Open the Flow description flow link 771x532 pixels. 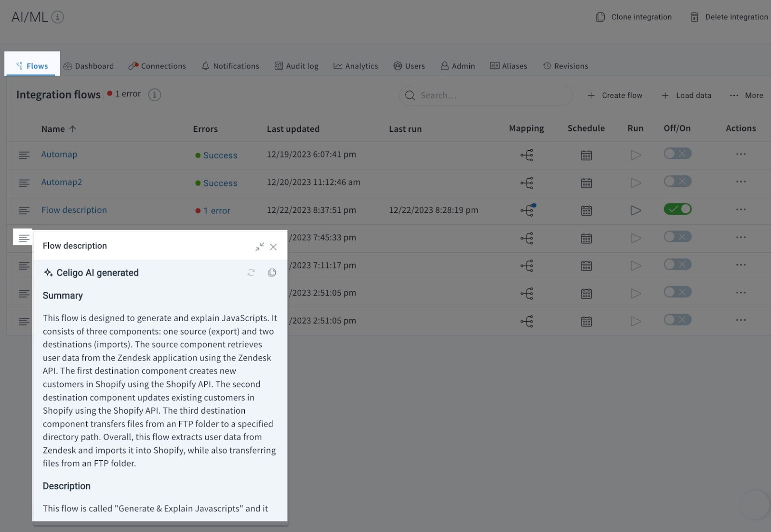point(74,210)
